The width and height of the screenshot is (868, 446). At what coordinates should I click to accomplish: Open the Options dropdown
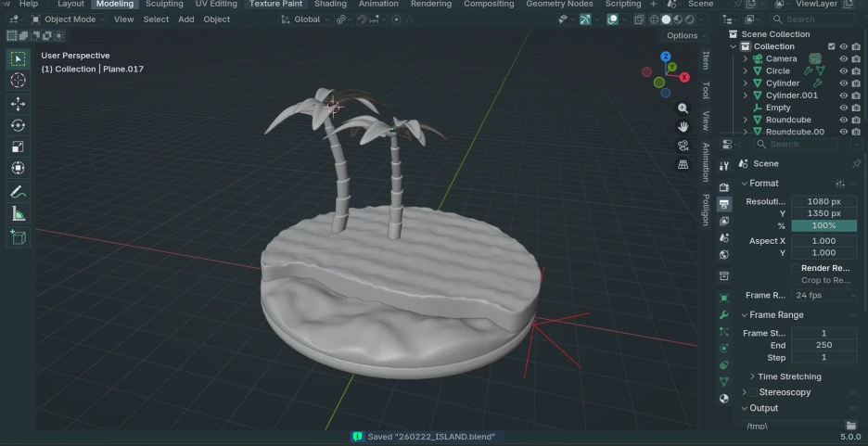click(686, 35)
